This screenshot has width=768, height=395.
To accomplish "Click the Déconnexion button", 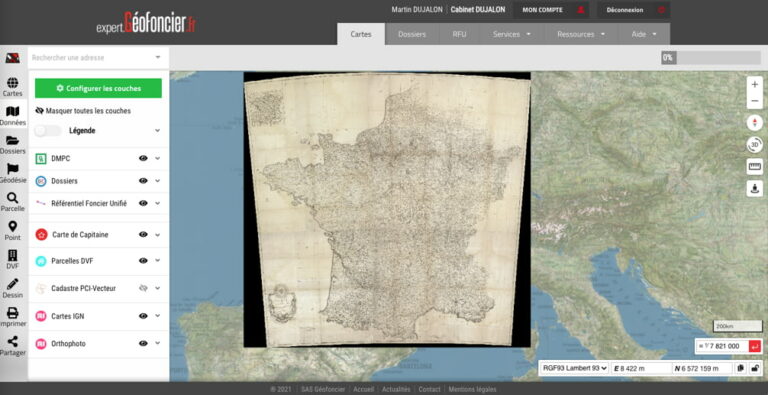I will tap(633, 10).
